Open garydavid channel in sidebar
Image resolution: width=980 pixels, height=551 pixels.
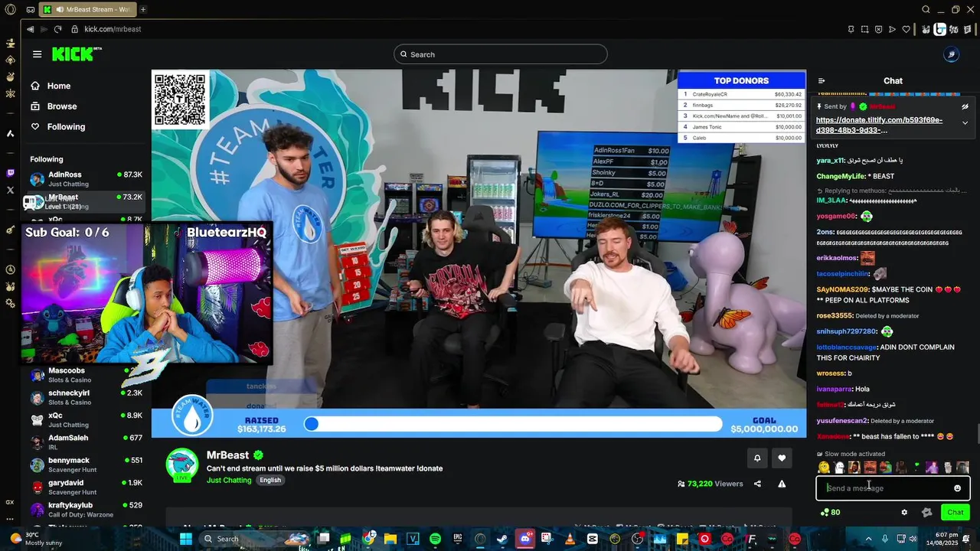[x=86, y=487]
